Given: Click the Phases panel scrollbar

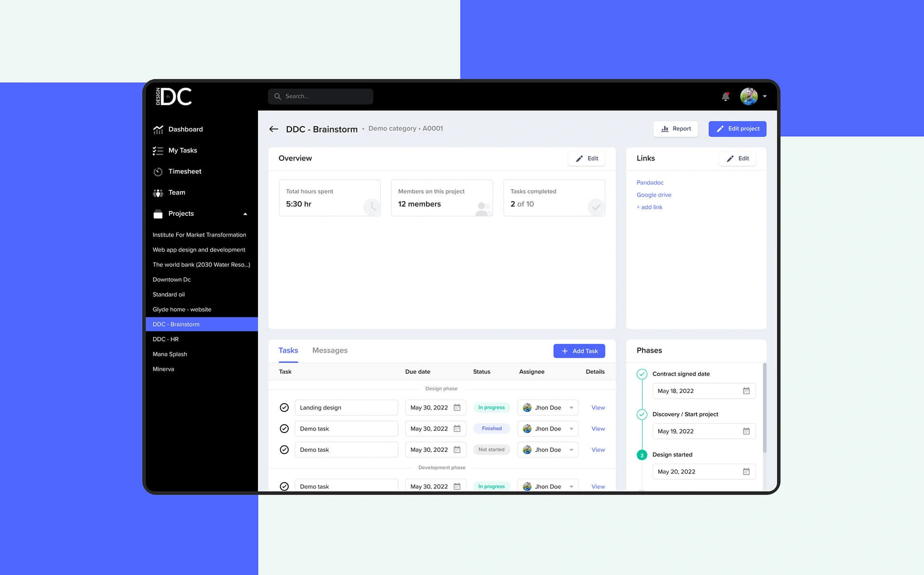Looking at the screenshot, I should coord(764,407).
